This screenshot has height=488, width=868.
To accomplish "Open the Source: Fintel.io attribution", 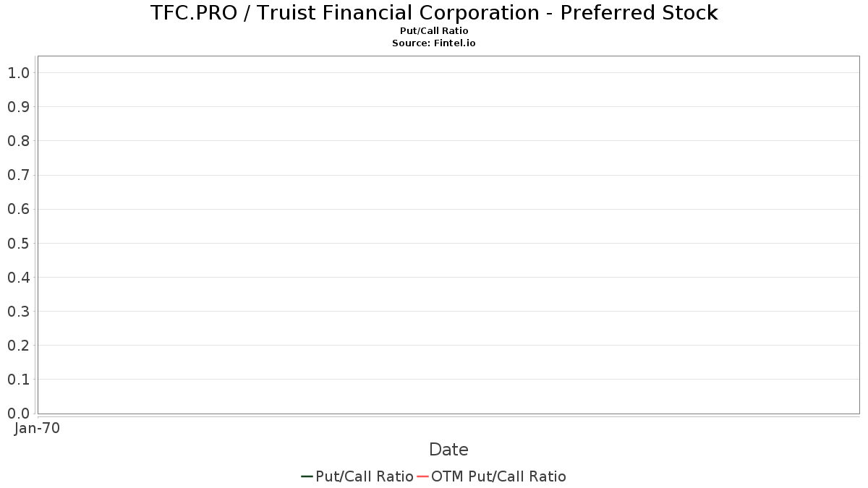I will pos(434,43).
